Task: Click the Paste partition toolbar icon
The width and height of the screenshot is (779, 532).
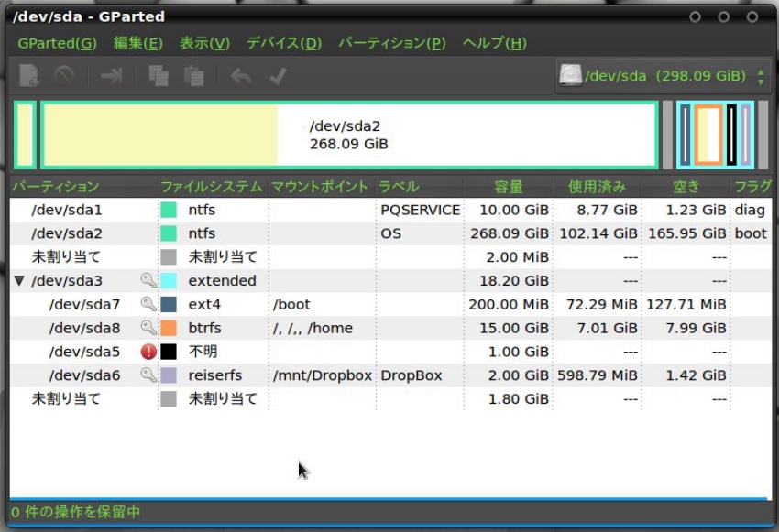Action: click(193, 76)
